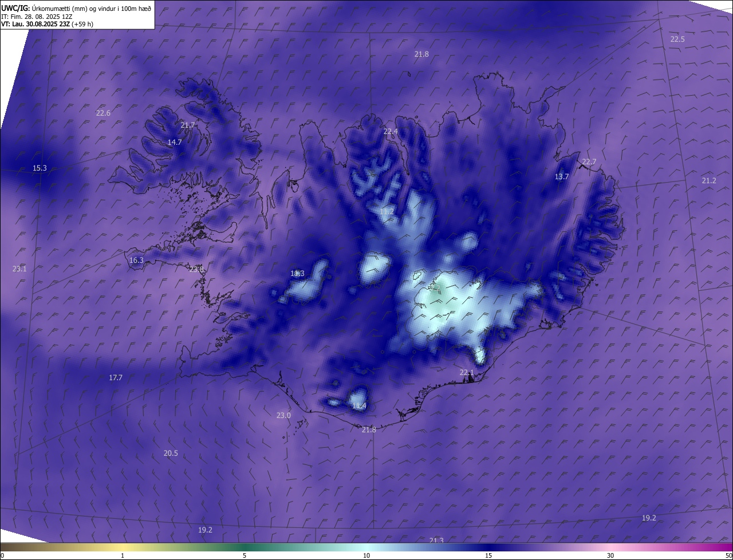Image resolution: width=733 pixels, height=560 pixels.
Task: Click the '23.1' value at the western map edge
Action: point(19,269)
